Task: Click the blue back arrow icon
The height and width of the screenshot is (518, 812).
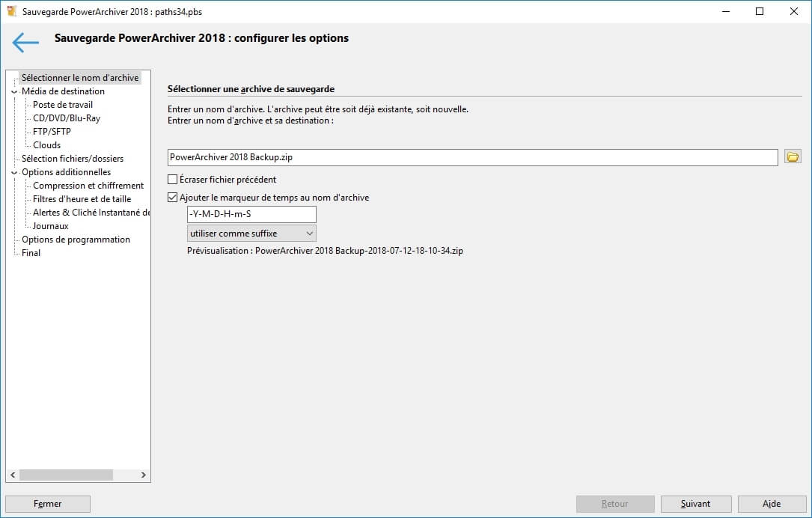Action: click(x=25, y=43)
